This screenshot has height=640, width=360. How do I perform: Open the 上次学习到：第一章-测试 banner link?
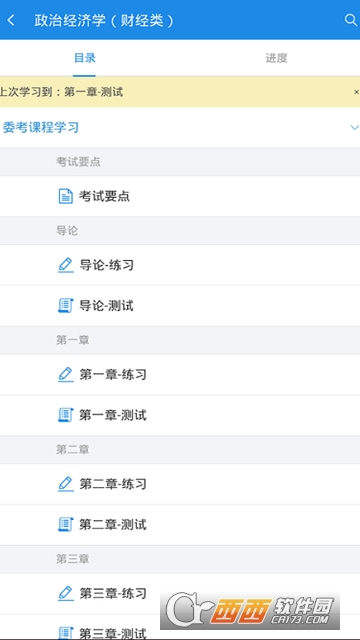[61, 92]
